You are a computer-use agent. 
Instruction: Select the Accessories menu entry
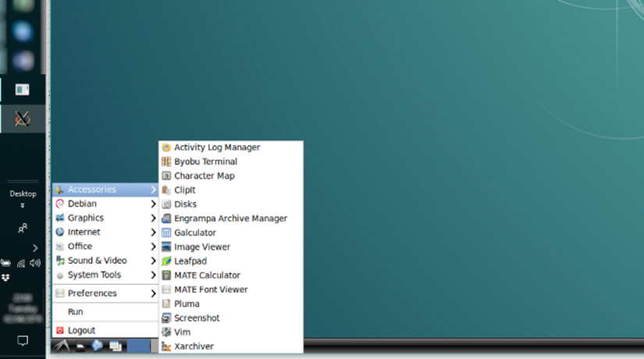click(x=105, y=190)
